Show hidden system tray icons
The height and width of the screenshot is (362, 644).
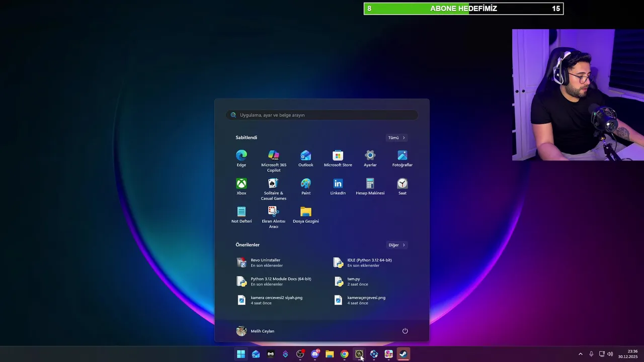[580, 354]
